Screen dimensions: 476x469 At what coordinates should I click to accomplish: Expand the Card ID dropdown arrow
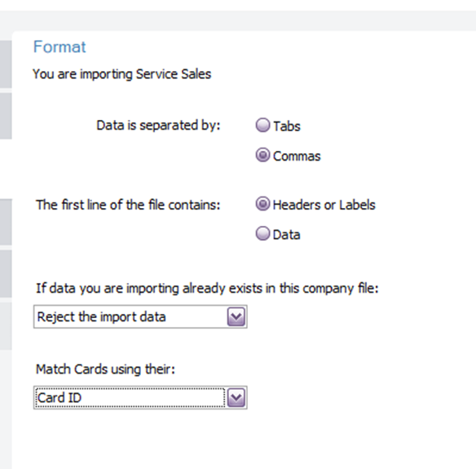(236, 397)
